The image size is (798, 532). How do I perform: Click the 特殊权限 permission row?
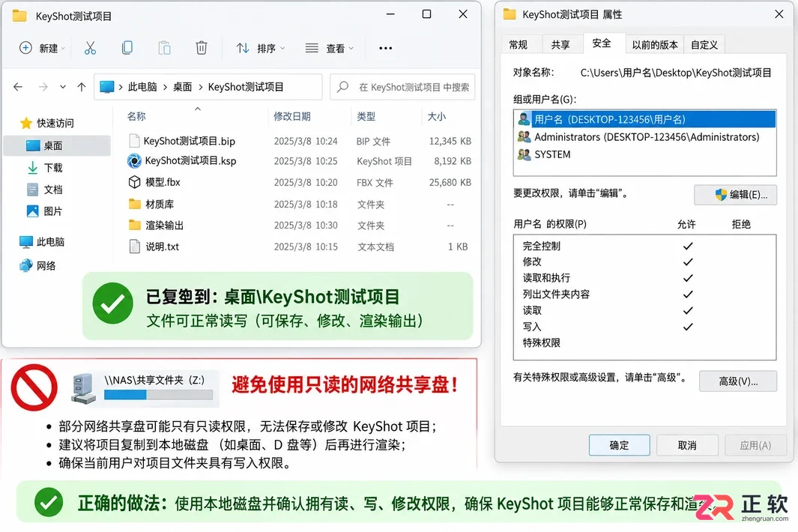tap(645, 342)
